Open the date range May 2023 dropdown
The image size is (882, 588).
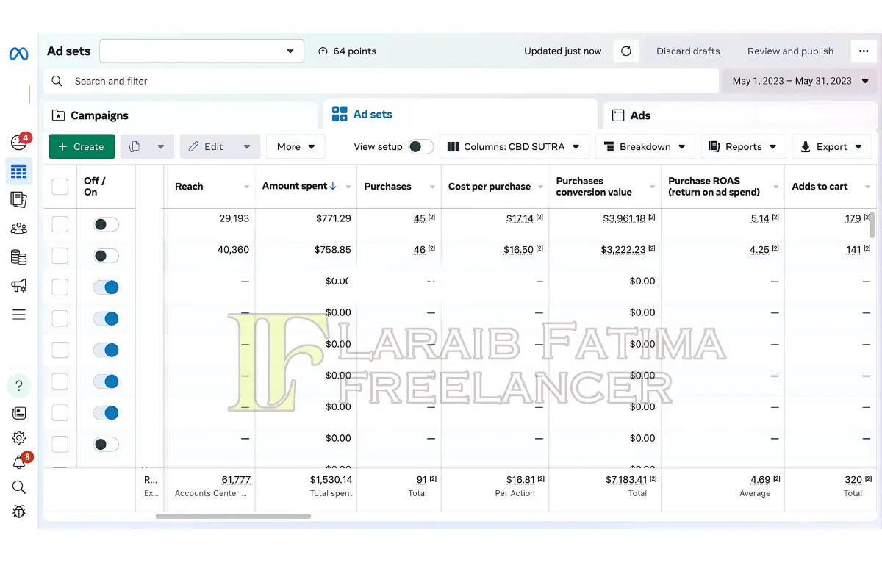pos(800,82)
